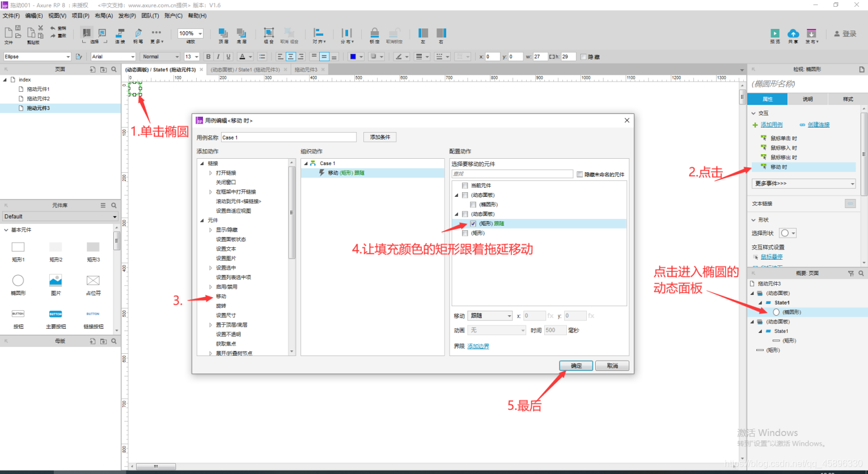Toggle bold text formatting
Screen dimensions: 868x474
[x=208, y=57]
